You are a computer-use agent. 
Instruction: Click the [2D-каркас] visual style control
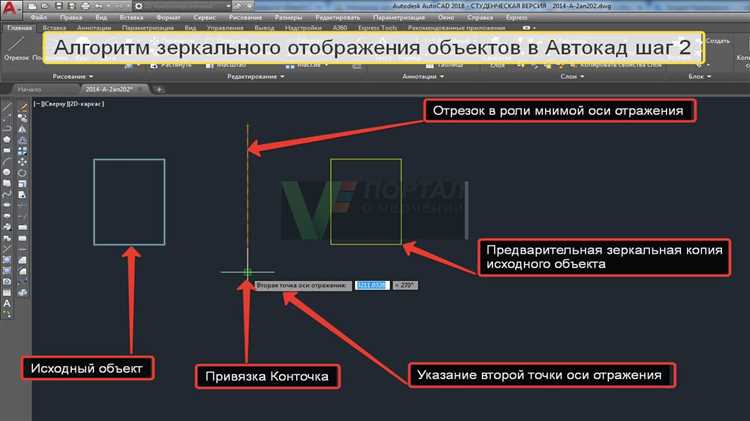tap(85, 104)
